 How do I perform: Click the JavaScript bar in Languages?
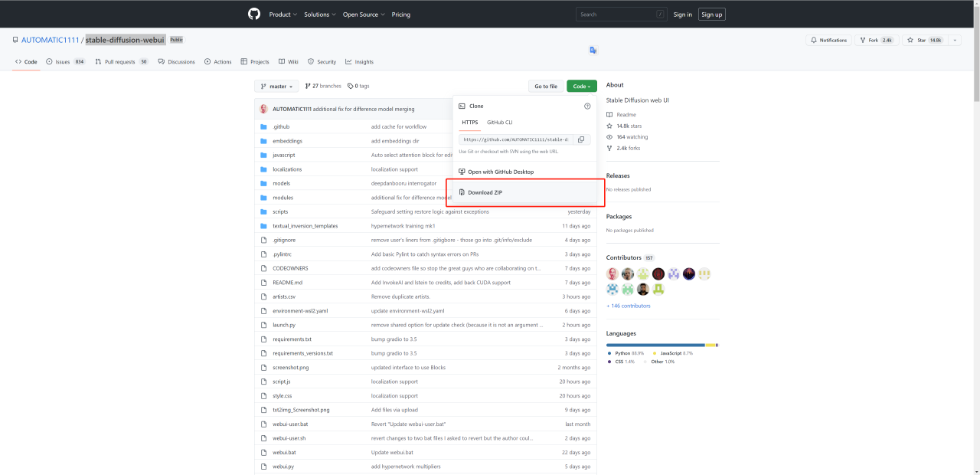point(710,346)
